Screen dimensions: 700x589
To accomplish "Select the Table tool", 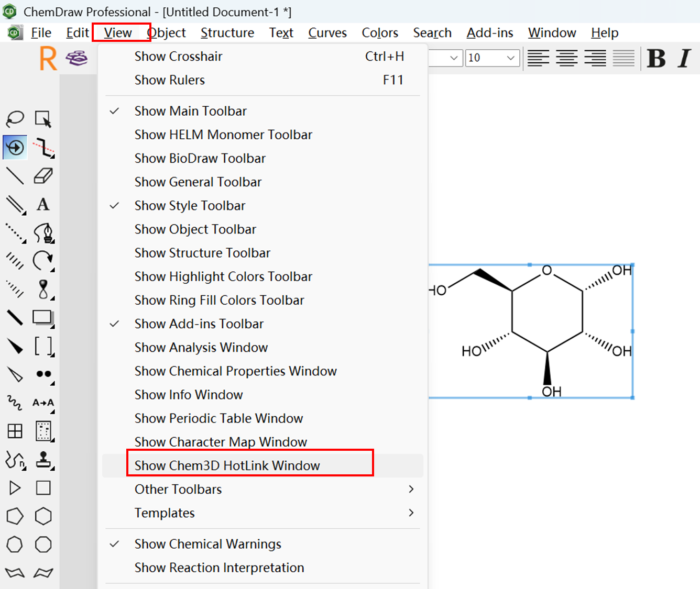I will (x=15, y=431).
